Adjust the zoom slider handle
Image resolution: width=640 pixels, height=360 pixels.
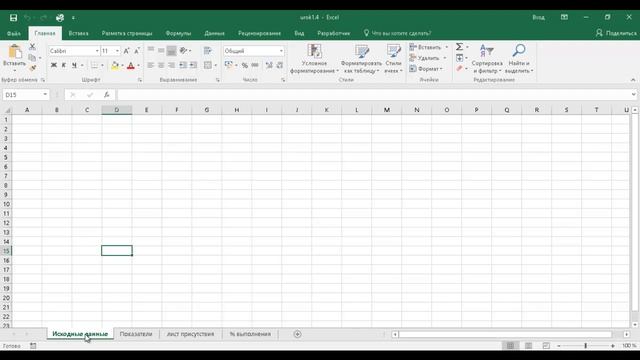(586, 346)
